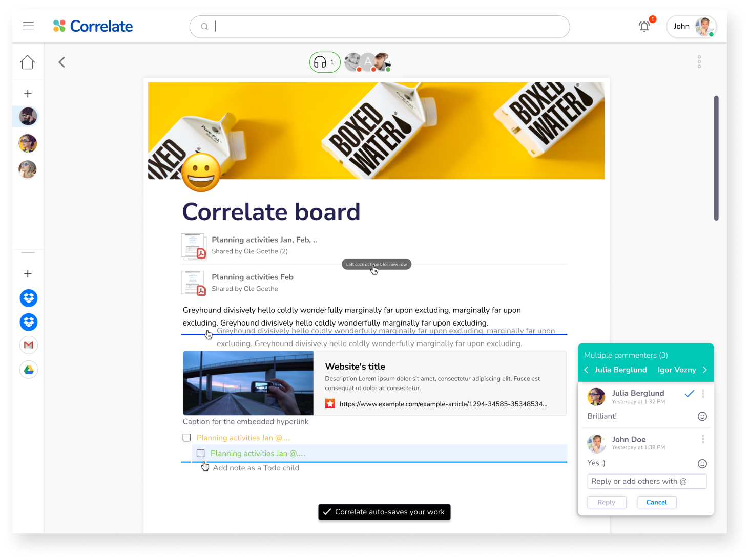This screenshot has height=560, width=750.
Task: Click the upper plus icon in sidebar
Action: click(x=28, y=94)
